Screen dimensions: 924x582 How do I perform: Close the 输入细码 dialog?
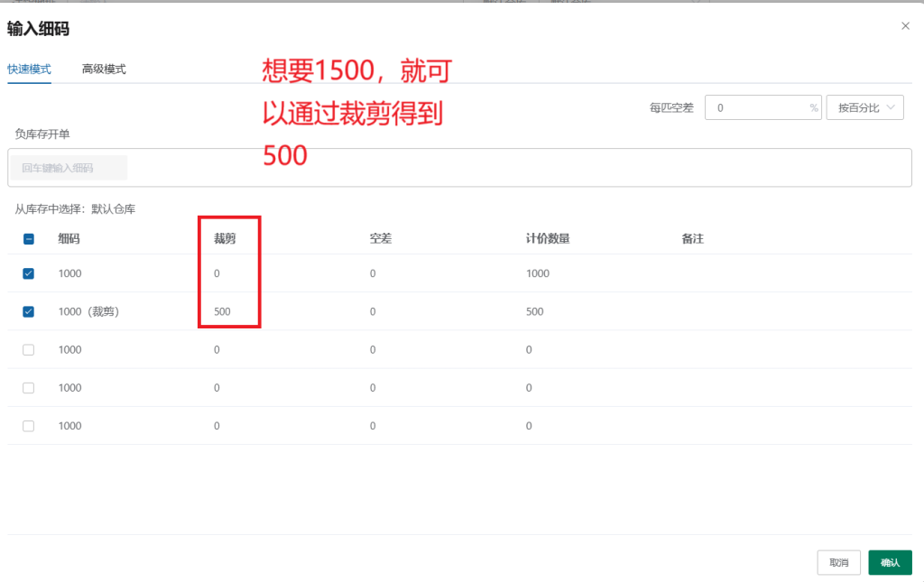tap(905, 26)
